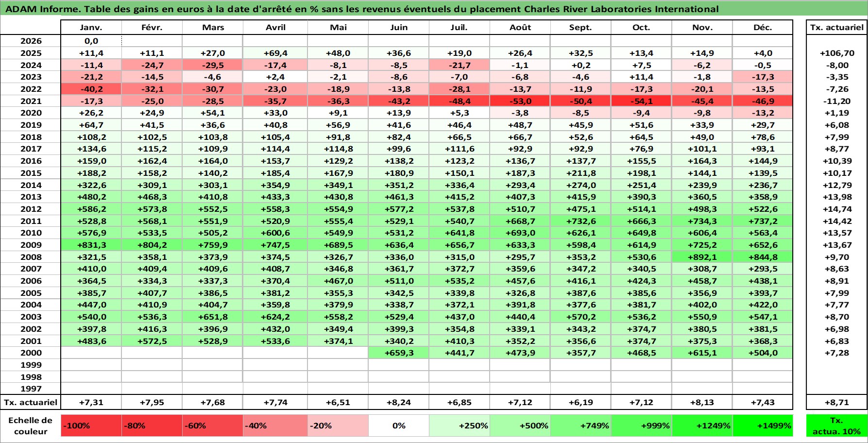Select the 1997 year row label

[x=31, y=389]
